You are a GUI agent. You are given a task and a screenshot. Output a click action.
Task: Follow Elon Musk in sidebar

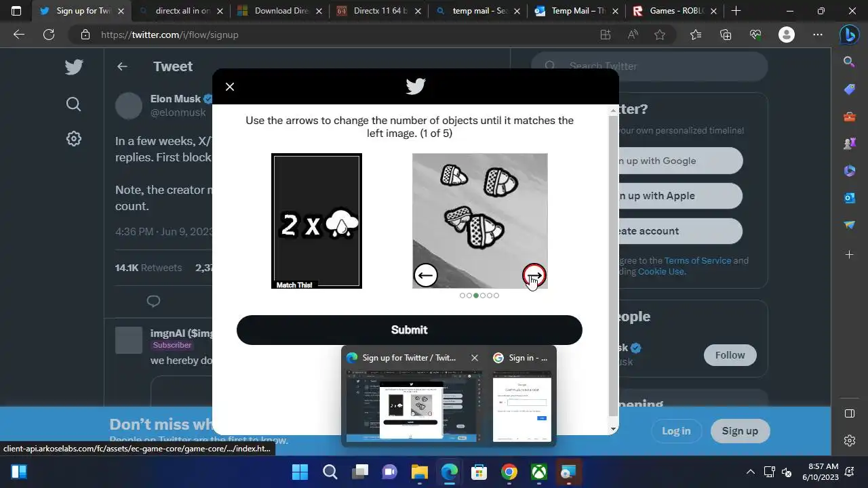click(x=730, y=355)
